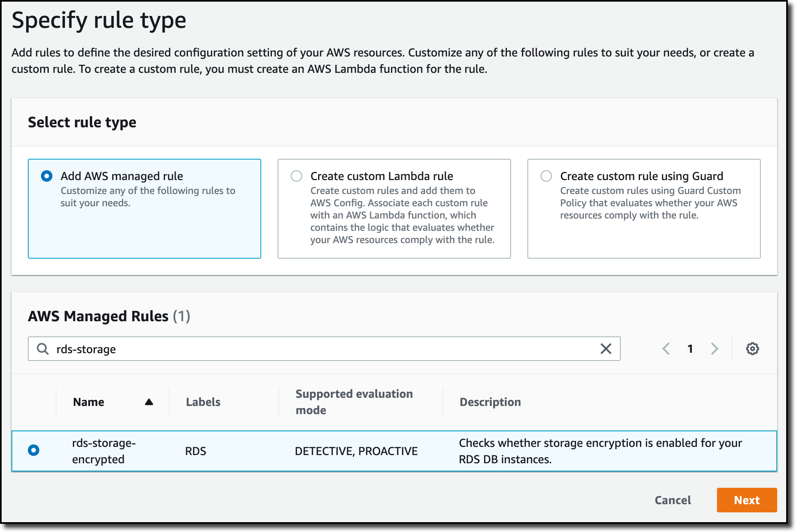
Task: Select Create custom rule using Guard
Action: (546, 176)
